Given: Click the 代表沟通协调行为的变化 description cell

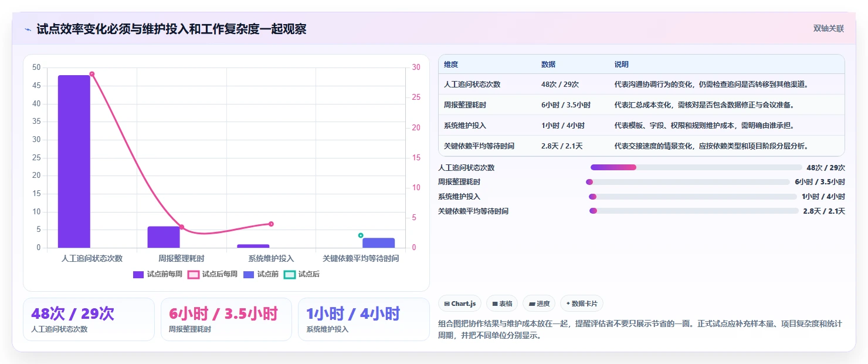Looking at the screenshot, I should [711, 84].
